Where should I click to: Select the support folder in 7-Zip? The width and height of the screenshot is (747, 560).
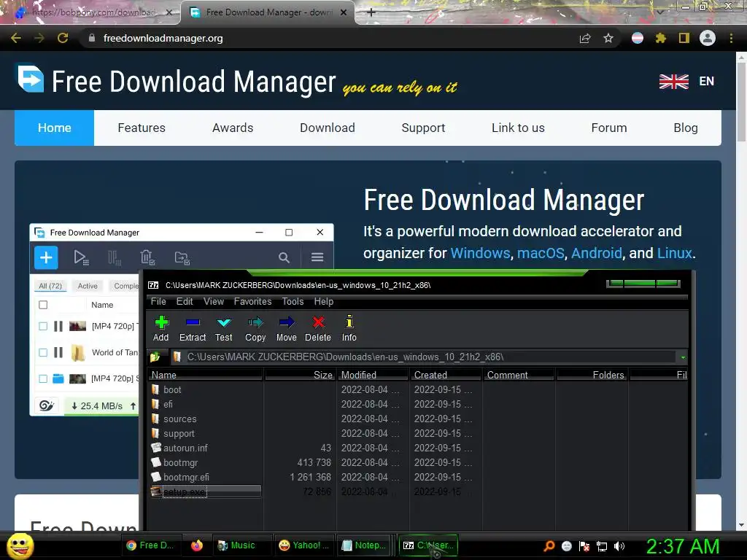pyautogui.click(x=179, y=434)
